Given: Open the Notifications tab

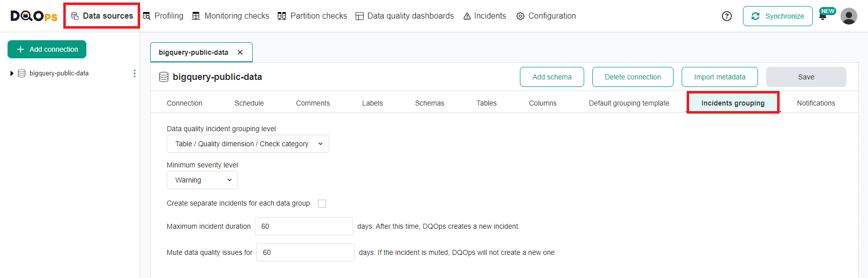Looking at the screenshot, I should (816, 103).
